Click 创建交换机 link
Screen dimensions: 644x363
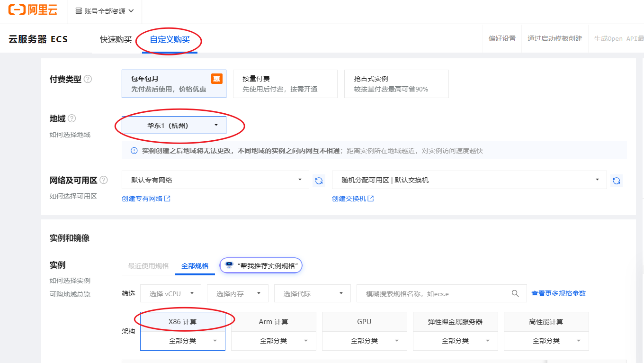click(x=353, y=199)
